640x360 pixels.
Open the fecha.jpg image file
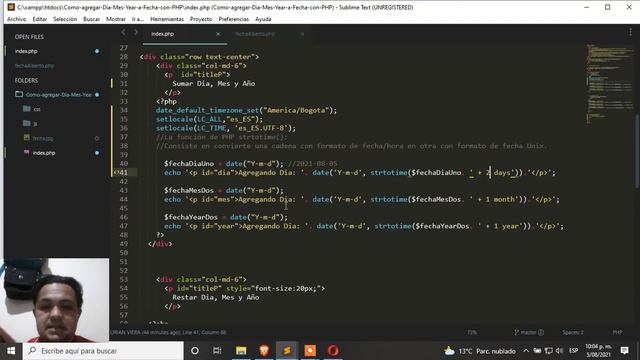(x=43, y=138)
